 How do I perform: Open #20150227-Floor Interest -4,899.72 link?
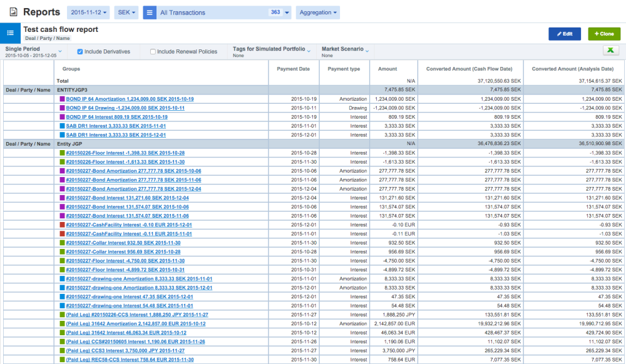pyautogui.click(x=125, y=270)
